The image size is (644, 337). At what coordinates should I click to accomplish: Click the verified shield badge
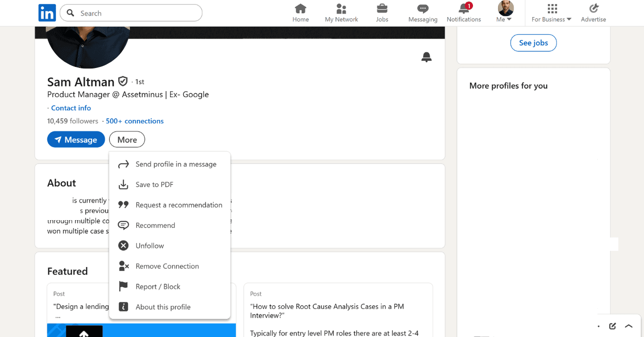coord(123,82)
